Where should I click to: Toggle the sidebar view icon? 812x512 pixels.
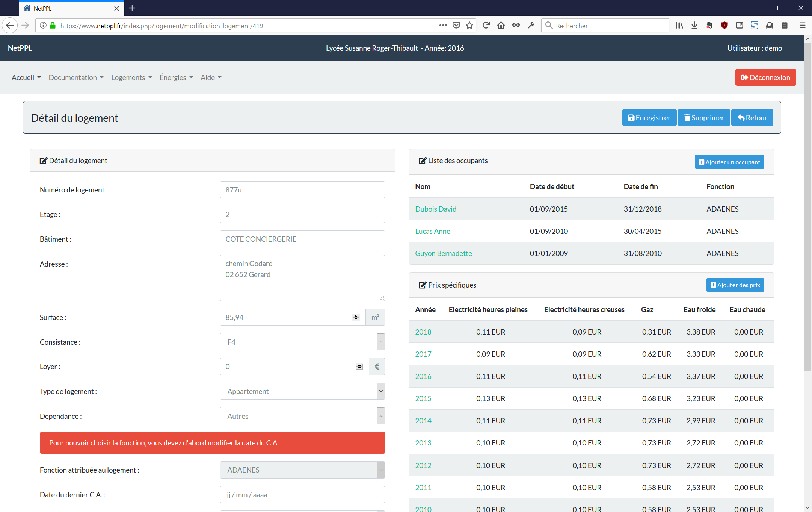740,26
